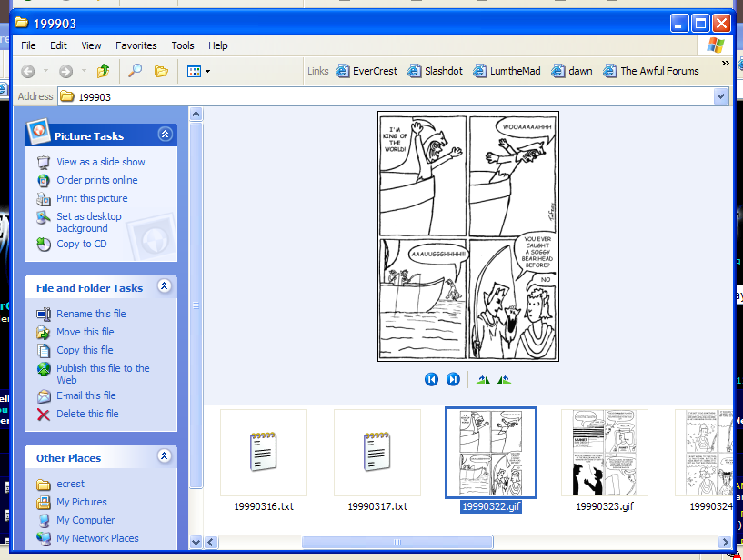Select the 19990316.txt file thumbnail
This screenshot has width=743, height=560.
pyautogui.click(x=264, y=453)
